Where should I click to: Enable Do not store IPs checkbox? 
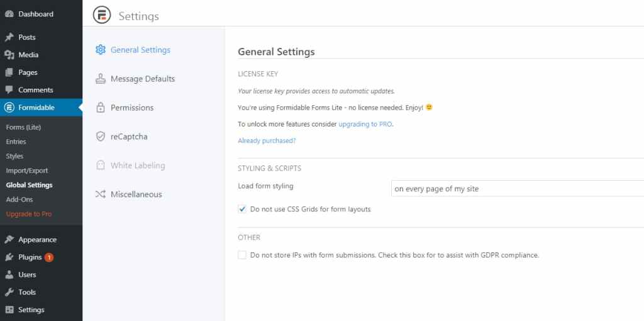242,255
